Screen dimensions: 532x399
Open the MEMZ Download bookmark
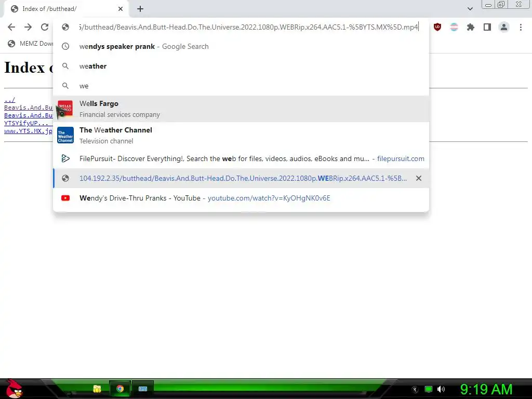pyautogui.click(x=31, y=44)
